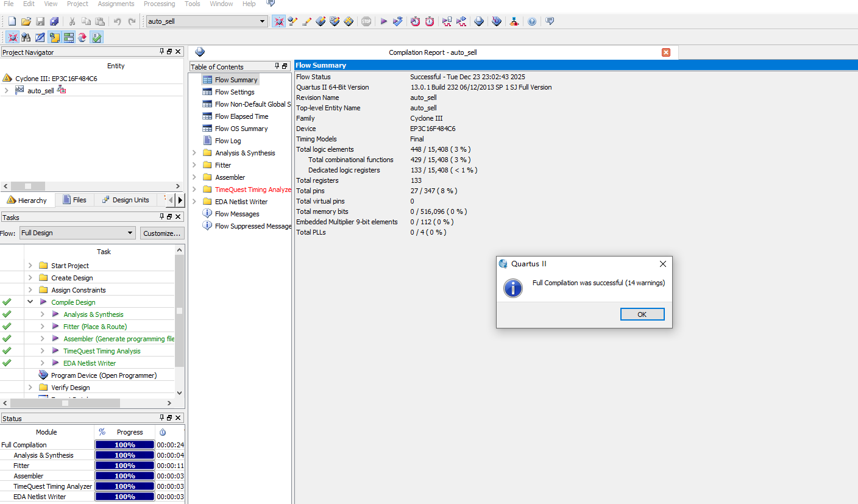Open the Tools menu
This screenshot has height=504, width=858.
click(x=193, y=4)
